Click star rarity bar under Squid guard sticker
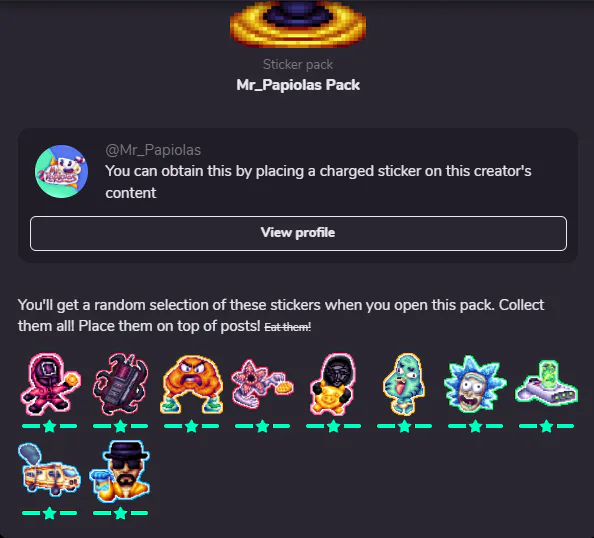The height and width of the screenshot is (538, 594). [x=50, y=426]
